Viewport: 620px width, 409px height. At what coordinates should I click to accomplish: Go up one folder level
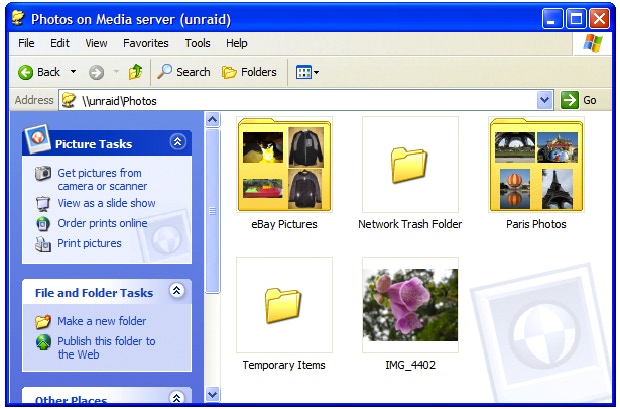[x=135, y=72]
